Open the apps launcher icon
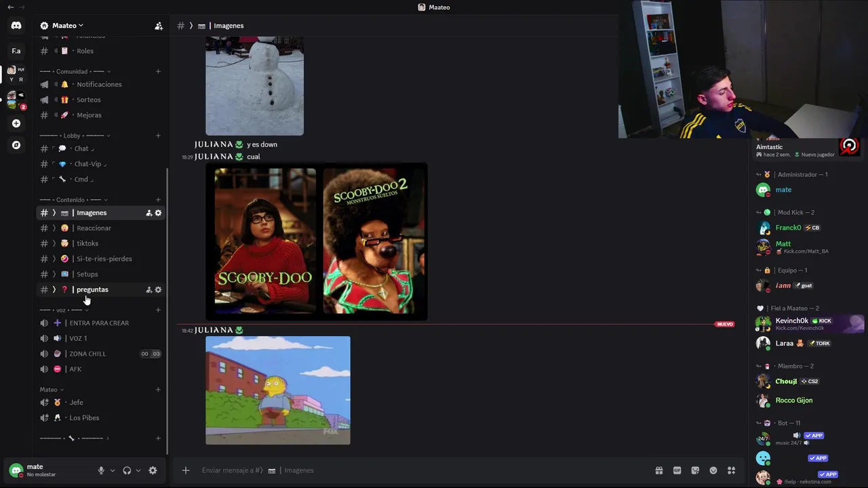868x488 pixels. coord(732,470)
